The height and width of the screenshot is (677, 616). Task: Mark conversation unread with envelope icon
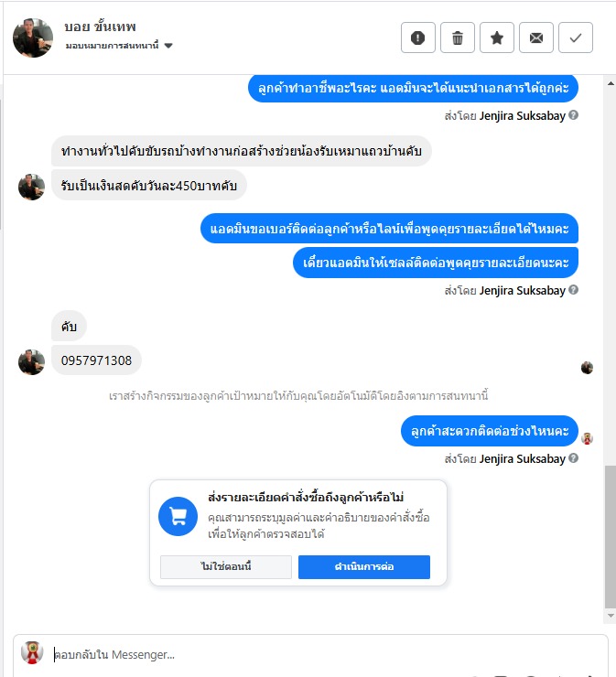(536, 38)
